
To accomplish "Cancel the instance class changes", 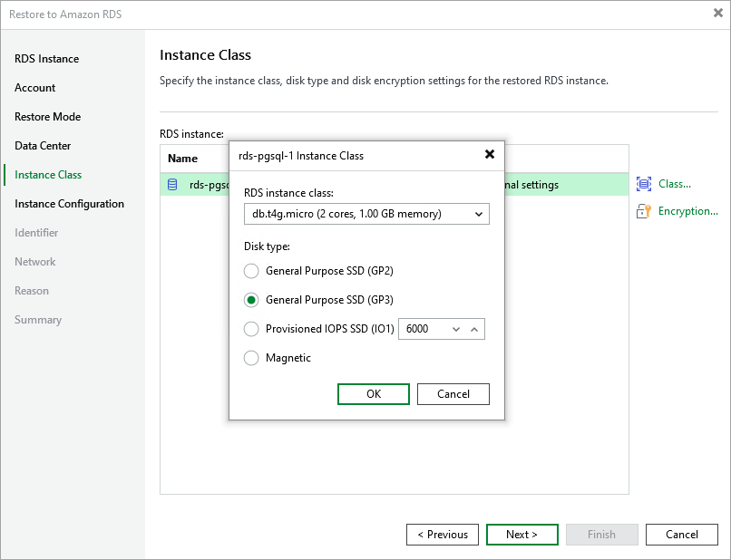I will pyautogui.click(x=453, y=394).
